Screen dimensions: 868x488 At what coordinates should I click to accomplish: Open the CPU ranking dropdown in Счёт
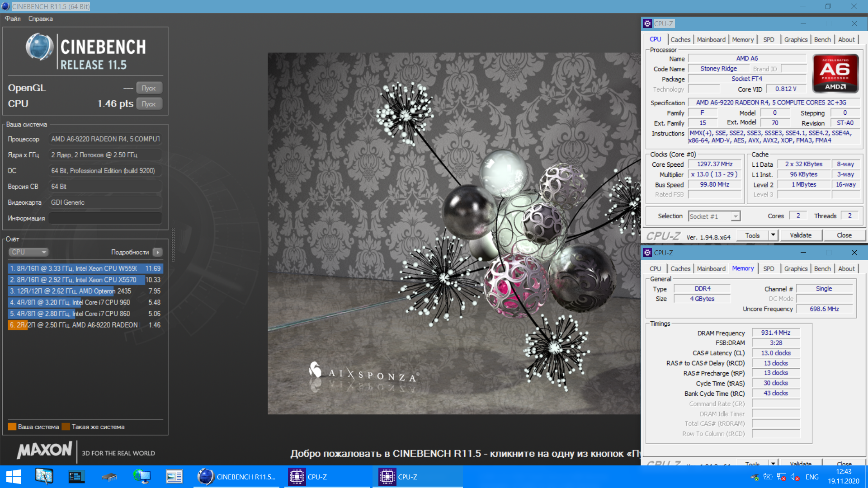pos(28,252)
